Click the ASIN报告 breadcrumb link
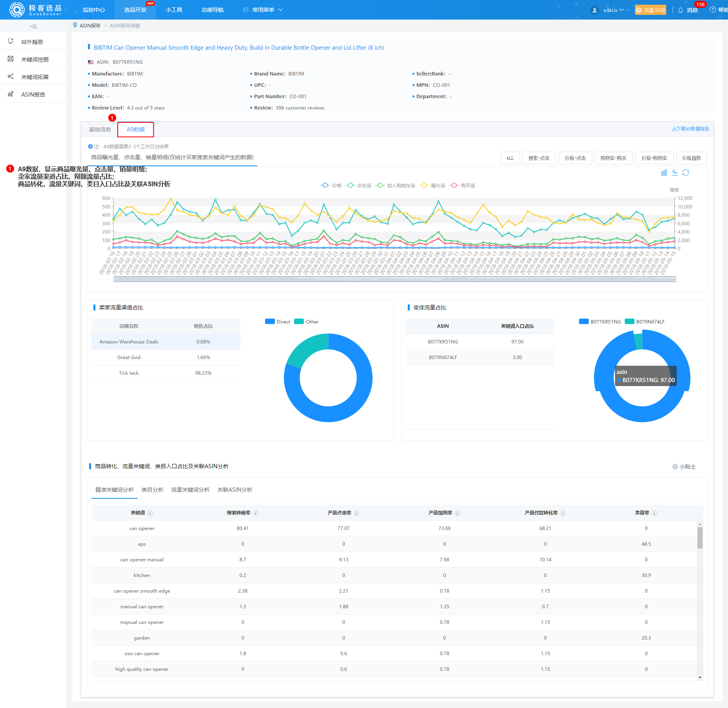The width and height of the screenshot is (728, 708). click(x=90, y=26)
